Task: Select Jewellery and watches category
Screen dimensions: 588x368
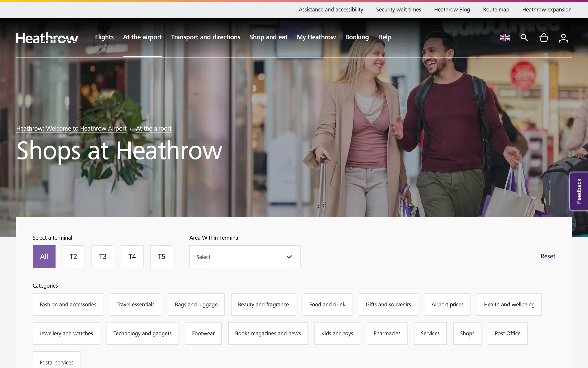Action: (66, 333)
